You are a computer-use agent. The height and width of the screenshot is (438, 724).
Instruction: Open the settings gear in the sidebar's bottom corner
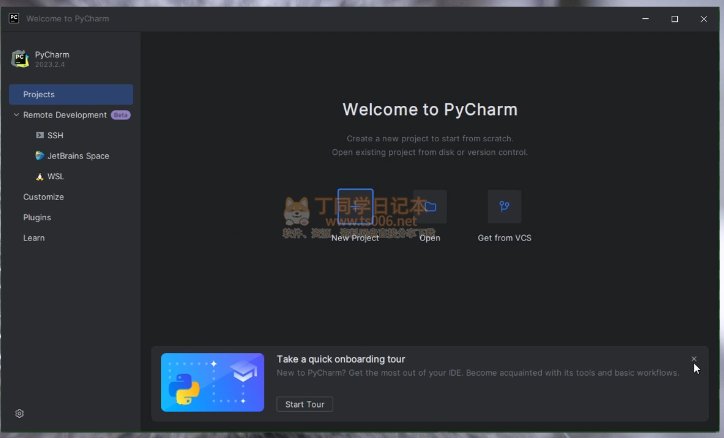click(x=19, y=413)
